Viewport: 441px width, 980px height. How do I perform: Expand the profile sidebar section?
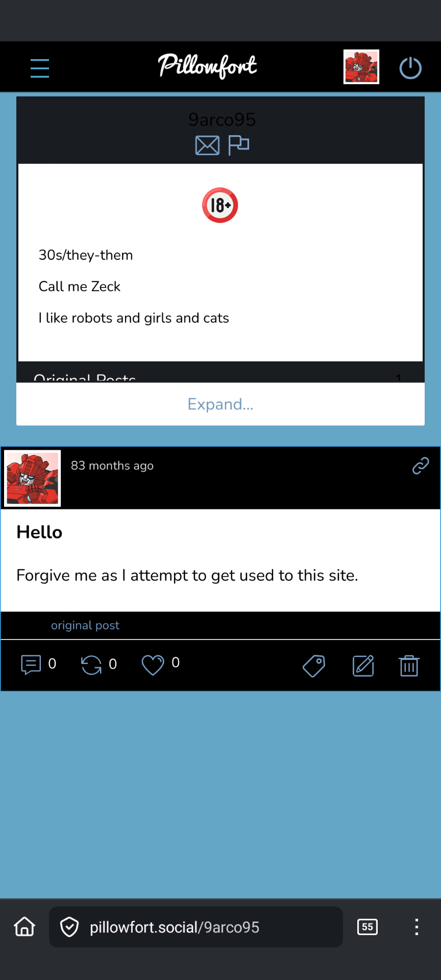click(220, 404)
